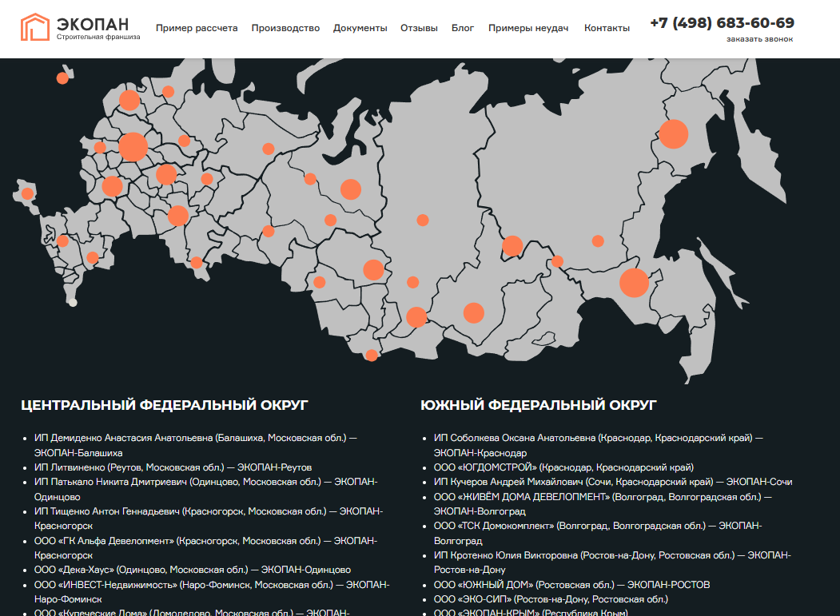Select ИП Кротенко Юлия Викторовна entry
Viewport: 840px width, 616px height.
(612, 562)
